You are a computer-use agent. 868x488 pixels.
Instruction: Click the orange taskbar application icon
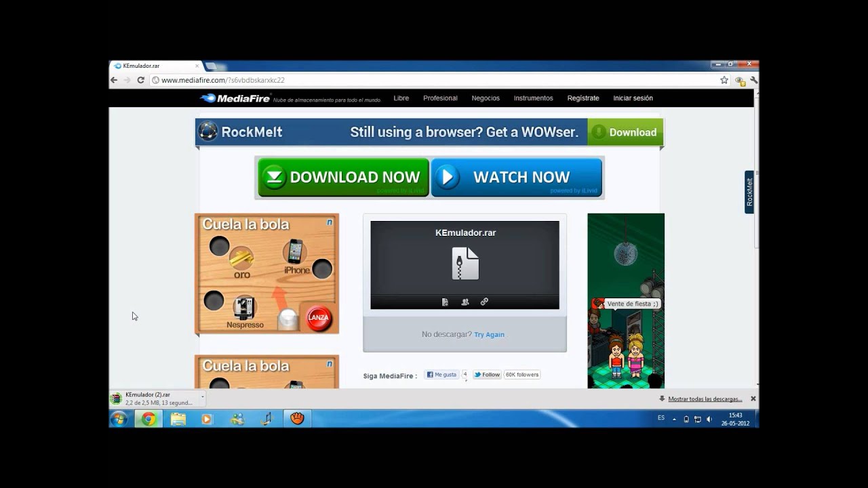[297, 419]
